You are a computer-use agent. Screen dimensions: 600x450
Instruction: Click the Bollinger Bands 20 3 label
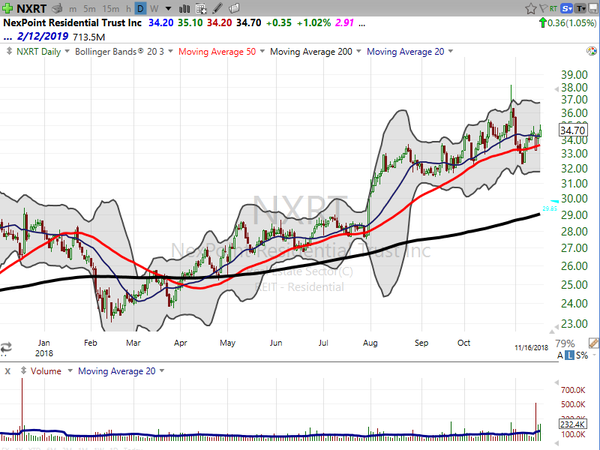[x=119, y=52]
